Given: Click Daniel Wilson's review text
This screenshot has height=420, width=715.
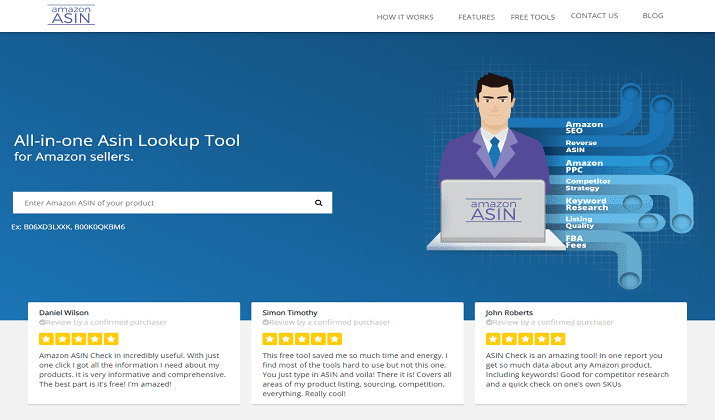Looking at the screenshot, I should (132, 370).
